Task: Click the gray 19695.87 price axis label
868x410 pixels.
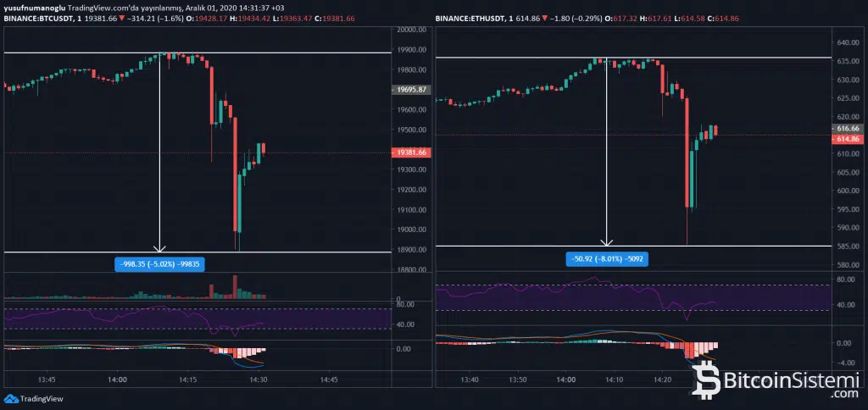Action: tap(412, 90)
